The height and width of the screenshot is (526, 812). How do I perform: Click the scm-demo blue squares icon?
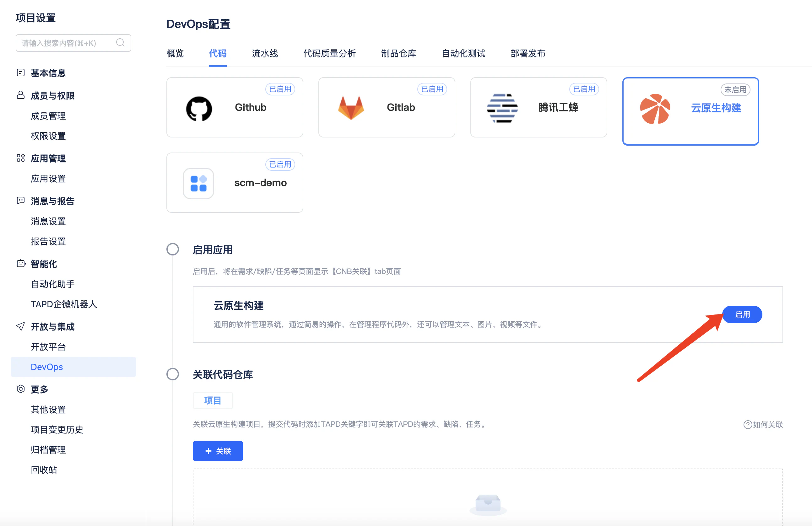tap(198, 184)
